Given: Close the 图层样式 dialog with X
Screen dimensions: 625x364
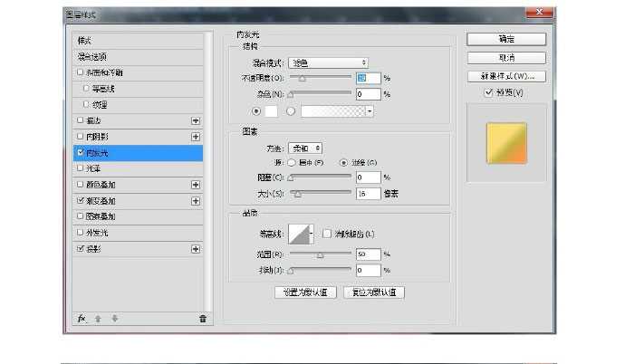Looking at the screenshot, I should point(539,13).
